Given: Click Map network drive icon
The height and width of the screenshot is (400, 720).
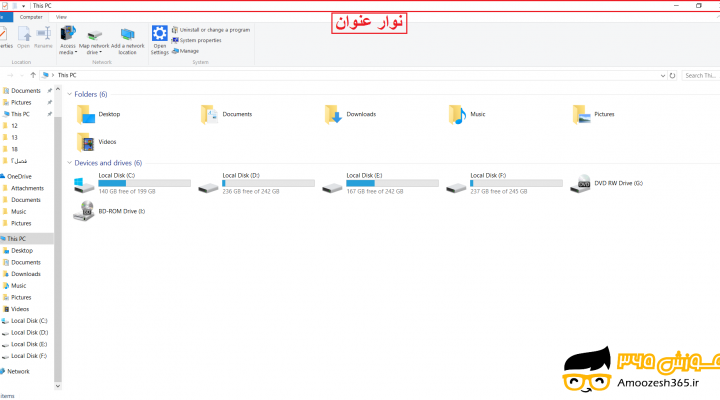Looking at the screenshot, I should pos(94,35).
